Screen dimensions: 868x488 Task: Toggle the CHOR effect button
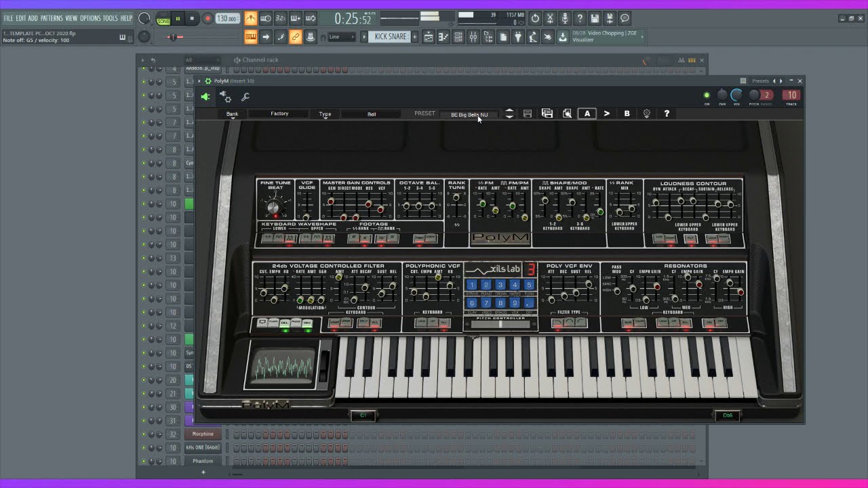click(273, 323)
